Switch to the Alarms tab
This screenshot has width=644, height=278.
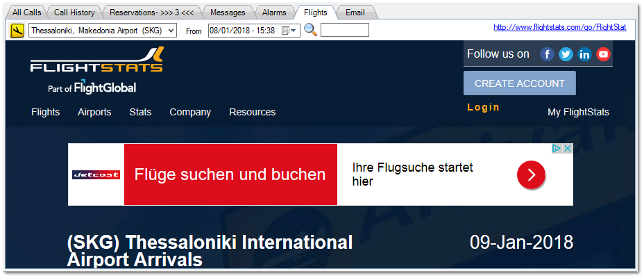[274, 13]
